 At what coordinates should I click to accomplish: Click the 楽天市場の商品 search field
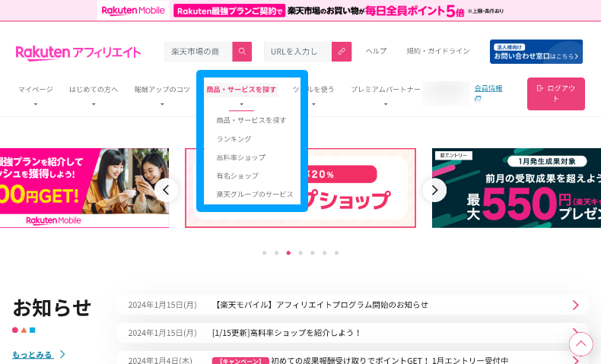point(198,51)
